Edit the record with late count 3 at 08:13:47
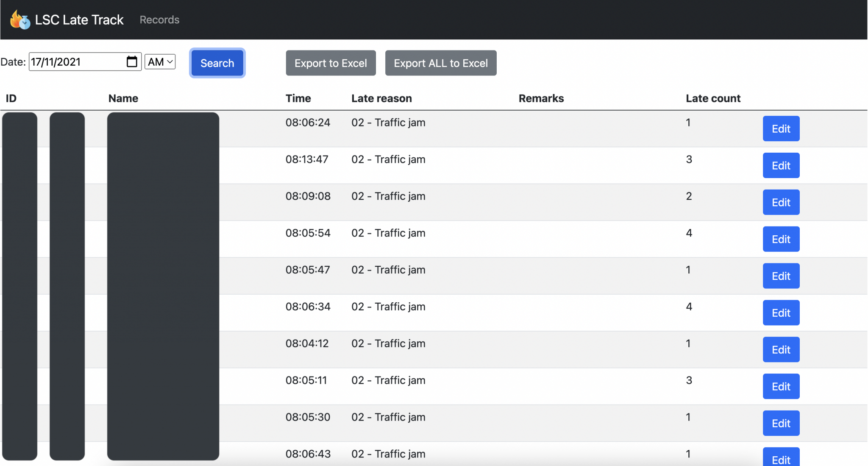Image resolution: width=868 pixels, height=466 pixels. [780, 165]
